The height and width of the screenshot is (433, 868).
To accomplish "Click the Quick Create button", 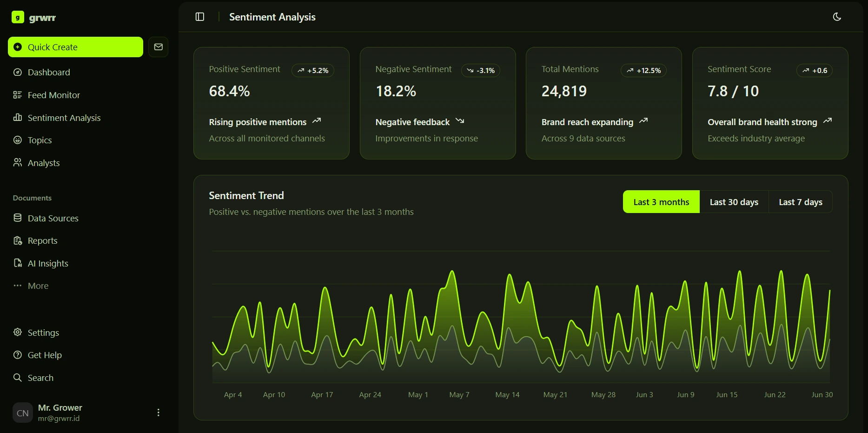I will click(x=75, y=47).
